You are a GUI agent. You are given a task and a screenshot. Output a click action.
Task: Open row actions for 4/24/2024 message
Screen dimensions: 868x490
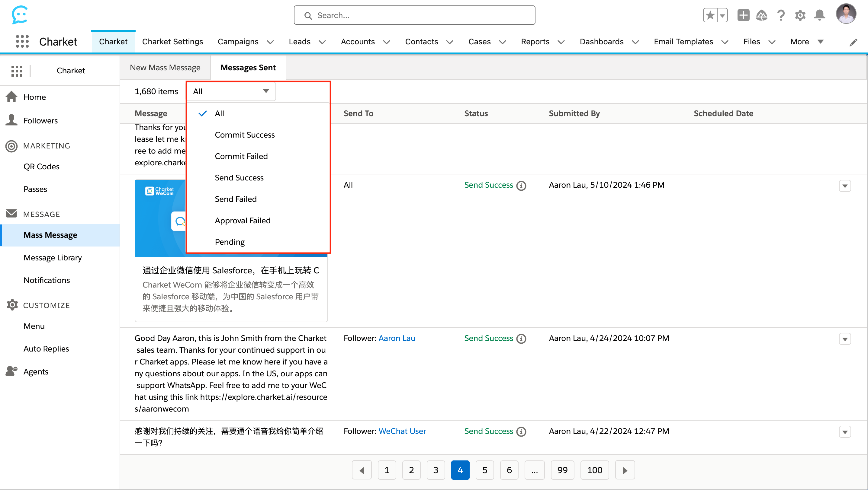[x=845, y=339]
